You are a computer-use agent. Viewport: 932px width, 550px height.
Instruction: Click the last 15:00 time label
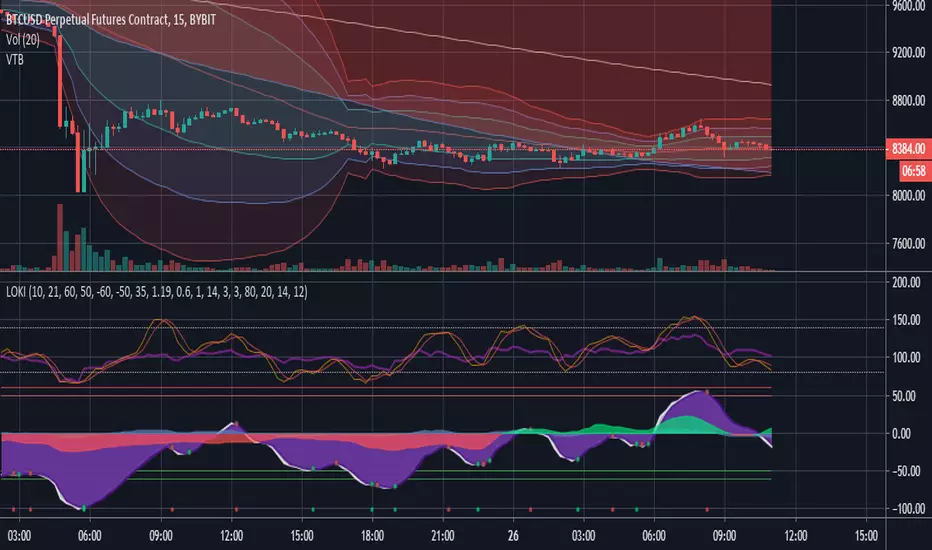(865, 536)
